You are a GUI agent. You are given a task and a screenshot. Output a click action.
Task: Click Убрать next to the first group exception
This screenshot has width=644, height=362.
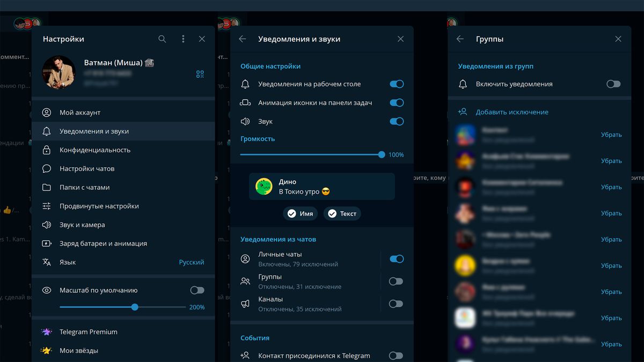pos(611,135)
